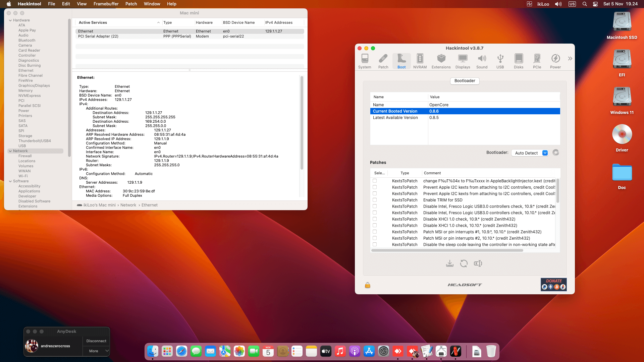
Task: Open the Hackintool menu in menu bar
Action: point(30,4)
